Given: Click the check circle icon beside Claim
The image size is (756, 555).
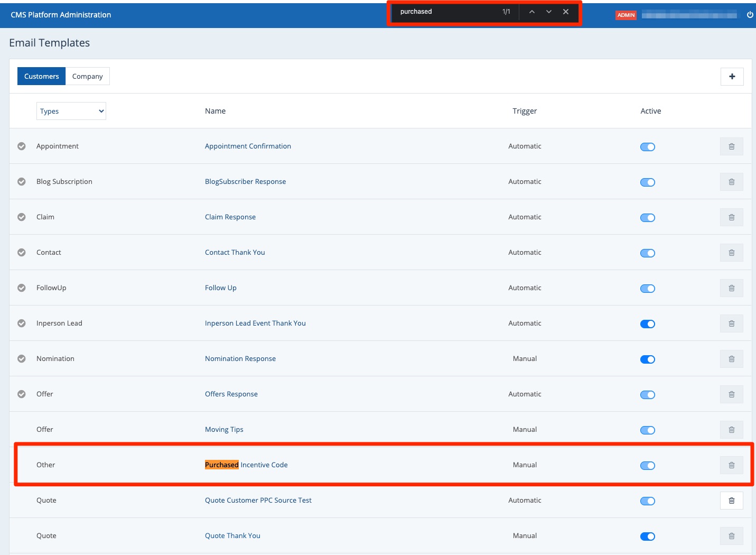Looking at the screenshot, I should point(22,217).
